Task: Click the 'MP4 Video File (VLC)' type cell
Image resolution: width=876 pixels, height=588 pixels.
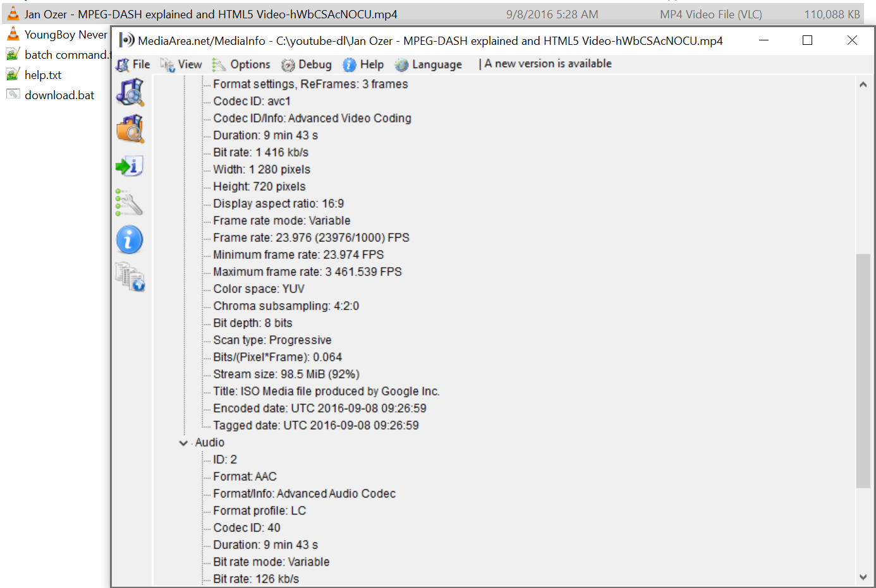Action: click(710, 14)
